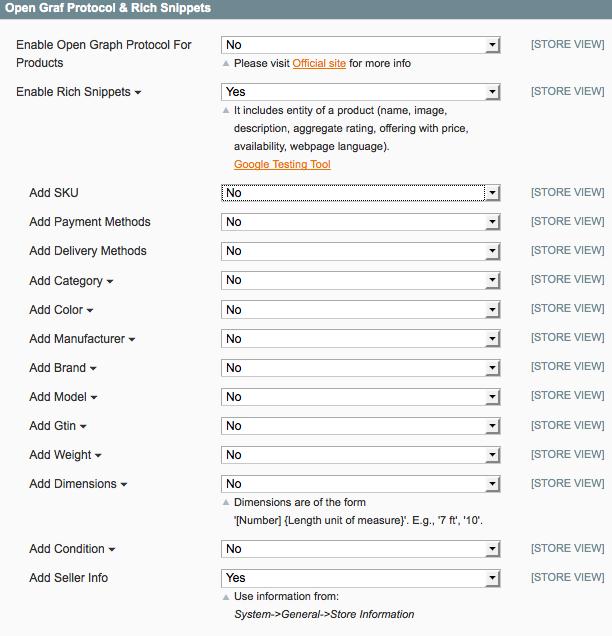Click the Open Graf Protocol & Rich Snippets header

108,8
